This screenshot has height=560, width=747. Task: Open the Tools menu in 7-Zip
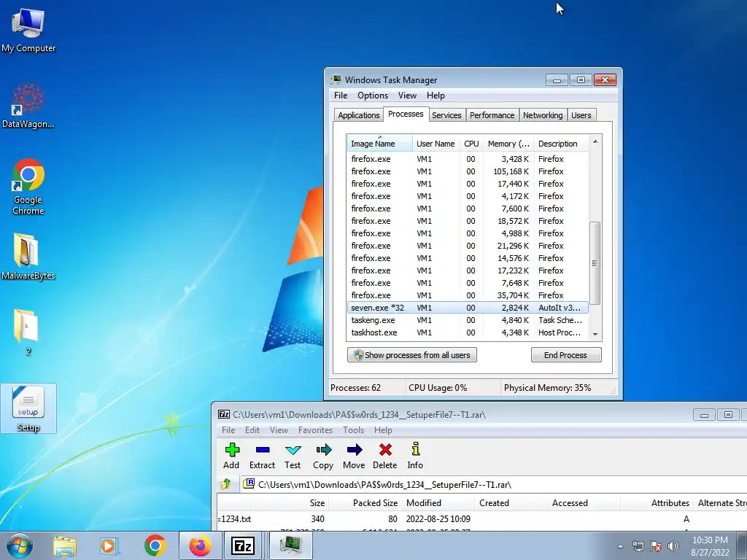coord(353,430)
